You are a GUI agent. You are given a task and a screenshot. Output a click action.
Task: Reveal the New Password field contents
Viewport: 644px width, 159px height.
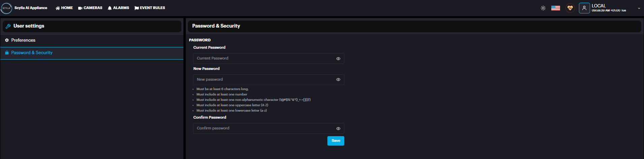click(x=338, y=80)
